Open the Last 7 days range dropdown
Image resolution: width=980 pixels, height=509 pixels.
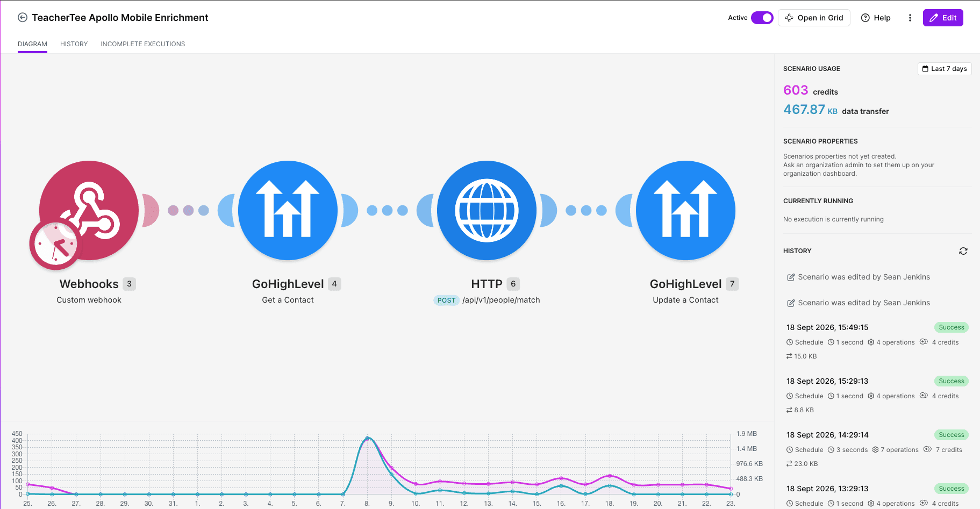[x=945, y=69]
